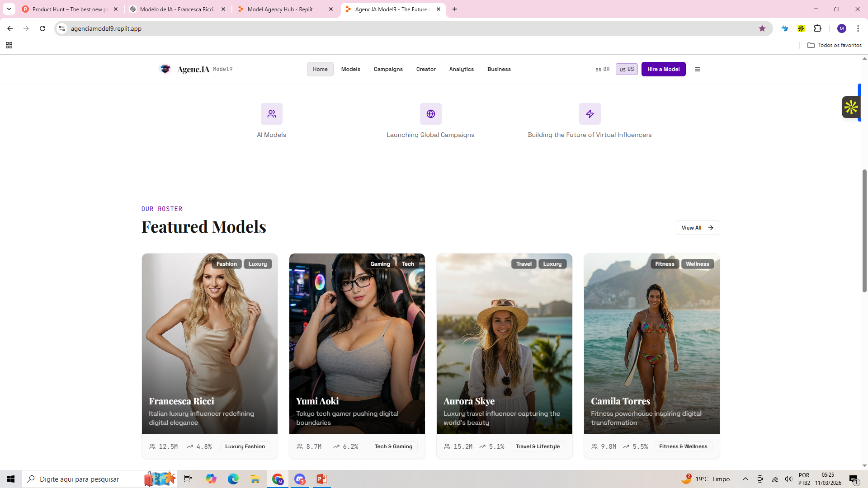Click the lightning bolt Virtual Influencers icon
Viewport: 868px width, 488px height.
(590, 114)
